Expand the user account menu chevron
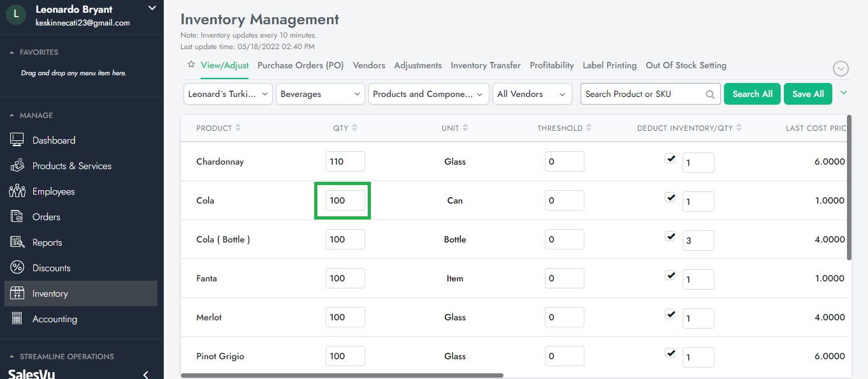This screenshot has width=868, height=379. [152, 8]
